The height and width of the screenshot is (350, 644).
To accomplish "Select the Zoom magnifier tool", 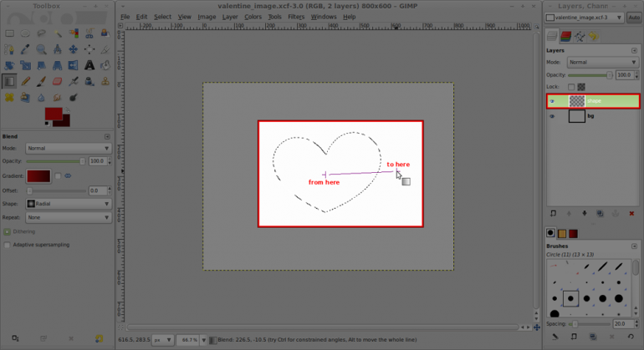I will [x=42, y=49].
